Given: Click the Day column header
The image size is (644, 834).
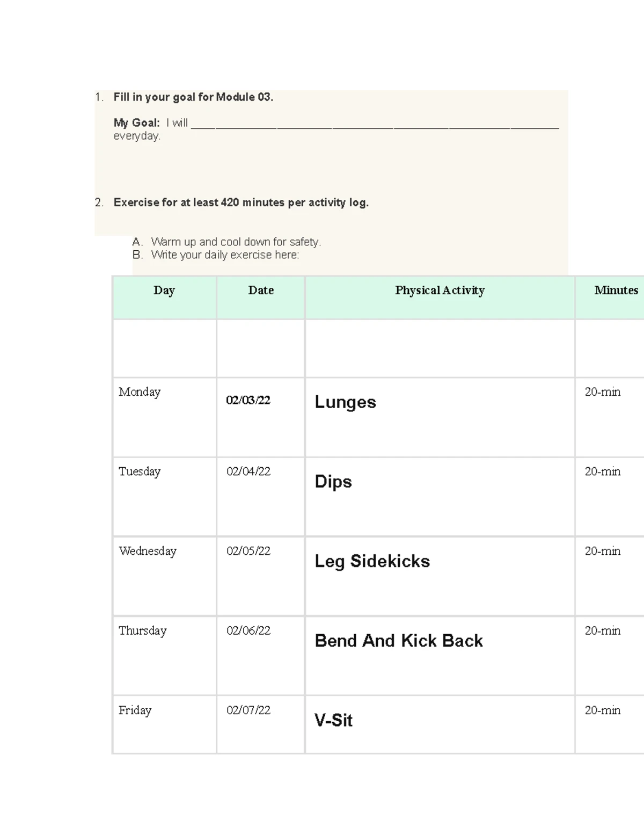Looking at the screenshot, I should (x=164, y=291).
